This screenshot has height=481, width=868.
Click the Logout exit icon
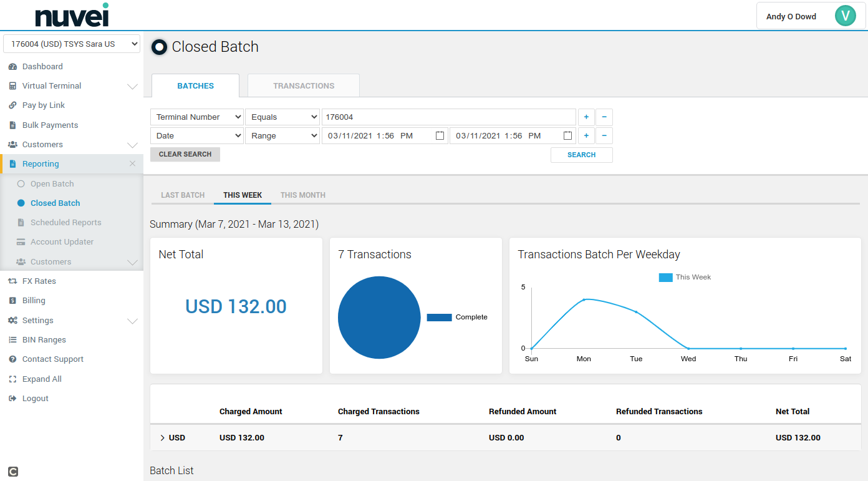12,399
